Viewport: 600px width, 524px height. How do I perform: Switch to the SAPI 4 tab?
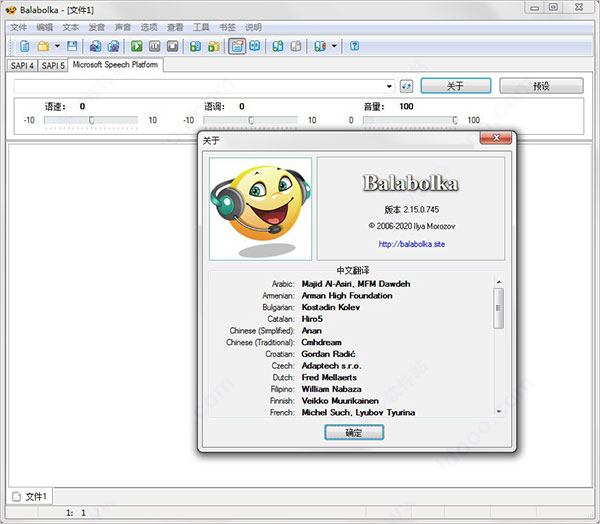coord(22,65)
